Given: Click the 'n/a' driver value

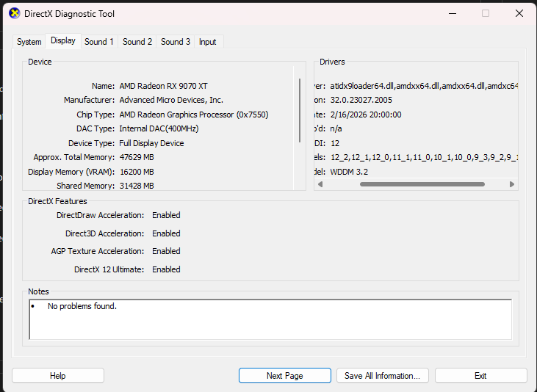Looking at the screenshot, I should pyautogui.click(x=336, y=128).
